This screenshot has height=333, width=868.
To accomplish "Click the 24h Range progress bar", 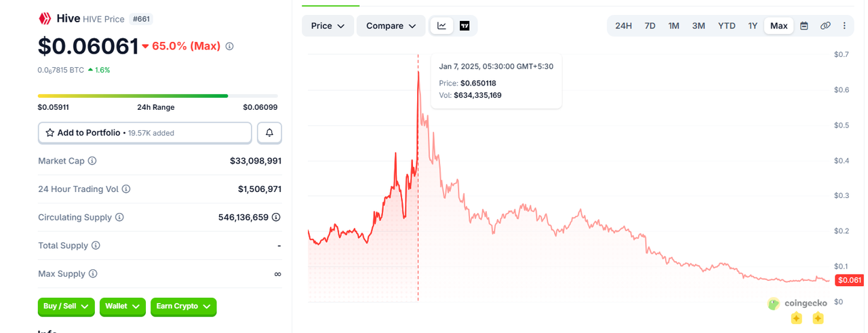I will (158, 96).
